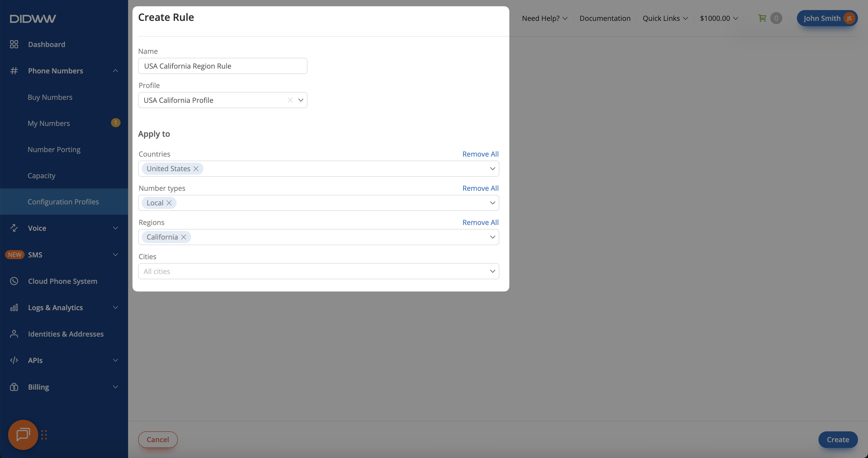The width and height of the screenshot is (868, 458).
Task: Click the Dashboard grid icon
Action: coord(14,44)
